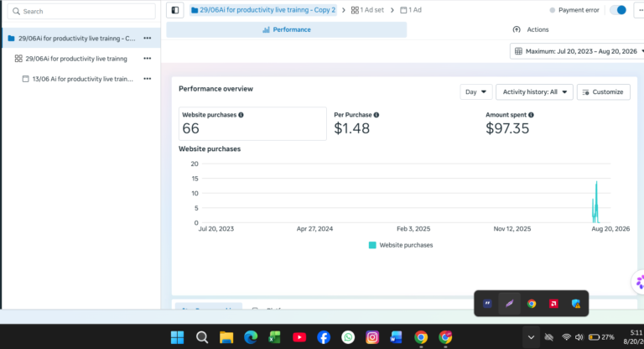Click the search magnifier icon in sidebar

point(17,12)
